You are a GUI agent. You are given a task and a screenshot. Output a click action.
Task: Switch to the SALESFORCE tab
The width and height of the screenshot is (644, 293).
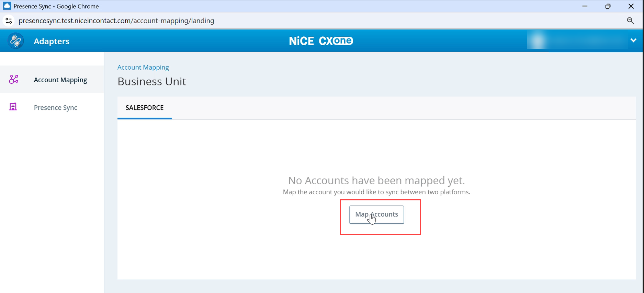click(x=145, y=108)
